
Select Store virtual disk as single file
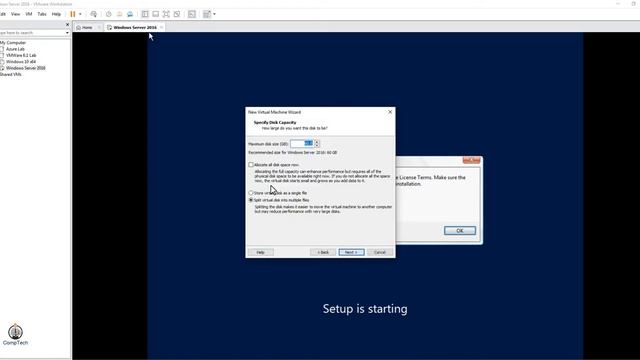[x=251, y=193]
